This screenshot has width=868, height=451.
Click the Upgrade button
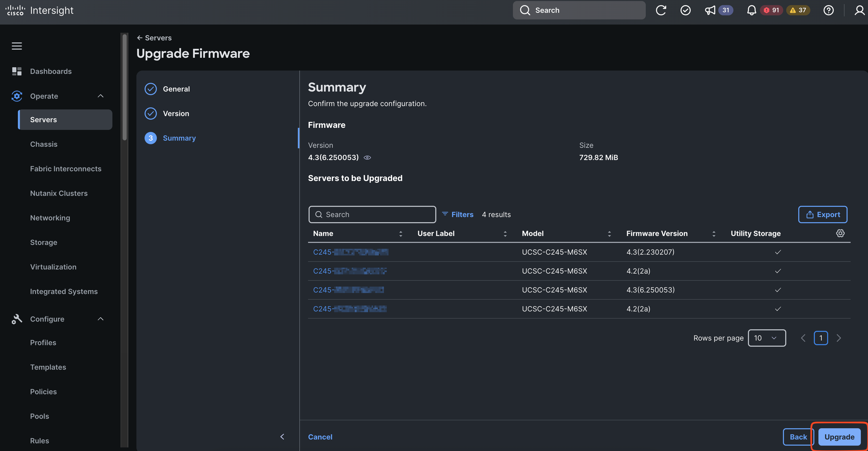click(839, 437)
